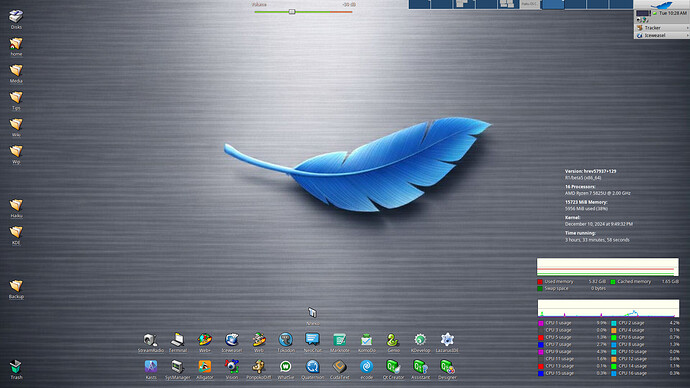Expand the Iceweasel entry in Deskbar
690x388 pixels.
pos(661,35)
